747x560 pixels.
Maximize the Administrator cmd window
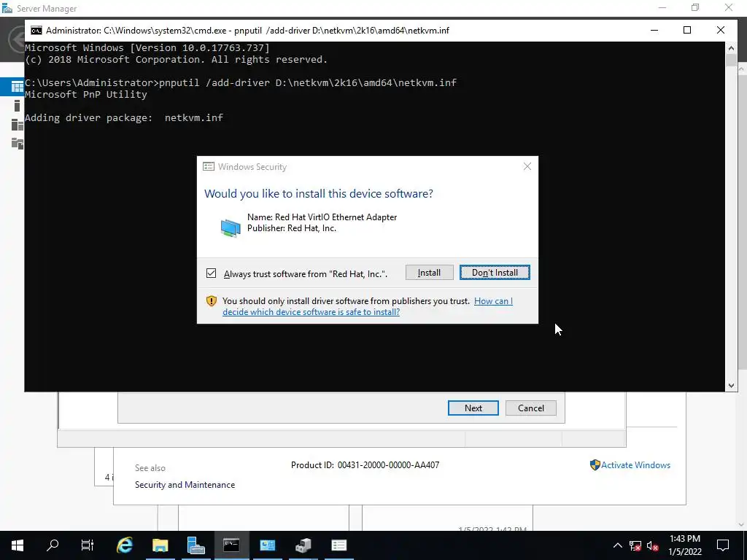click(687, 30)
